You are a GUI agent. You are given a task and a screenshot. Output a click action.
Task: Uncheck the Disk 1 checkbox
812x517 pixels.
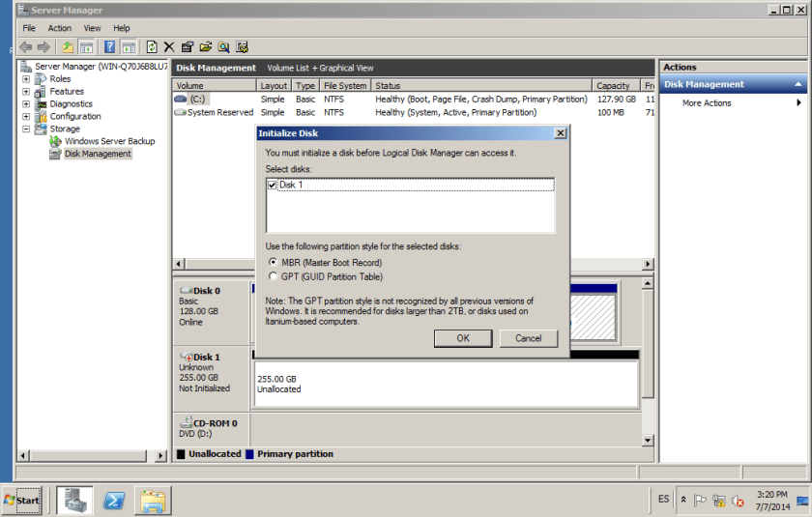(272, 185)
